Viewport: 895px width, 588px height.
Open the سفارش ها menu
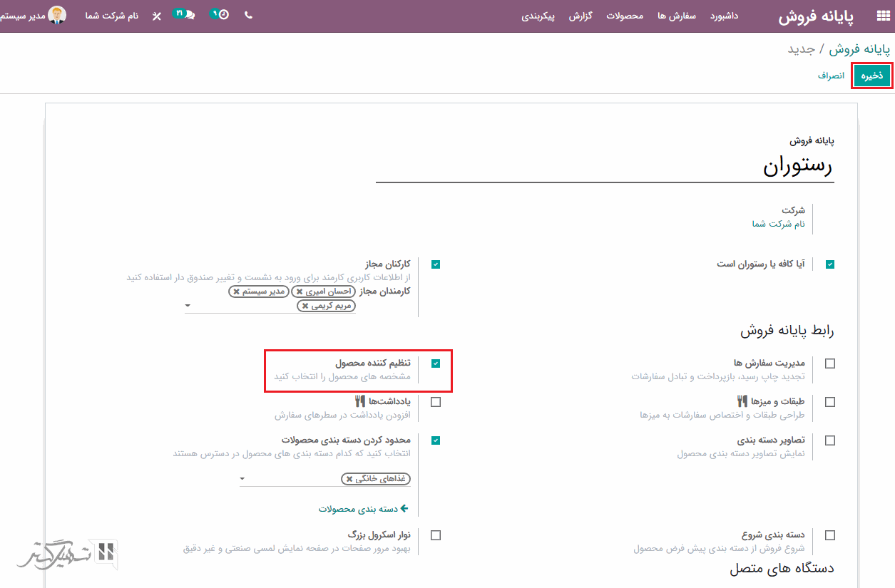pyautogui.click(x=676, y=16)
